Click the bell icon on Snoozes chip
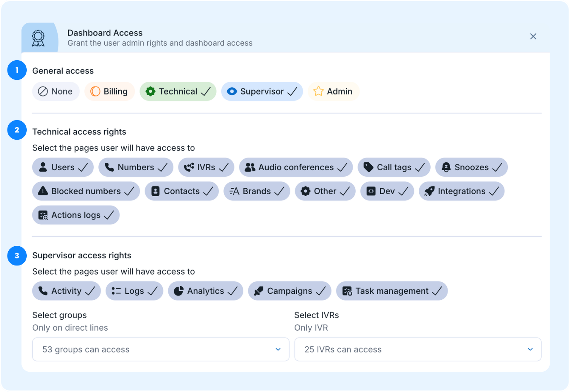Image resolution: width=570 pixels, height=392 pixels. (446, 167)
